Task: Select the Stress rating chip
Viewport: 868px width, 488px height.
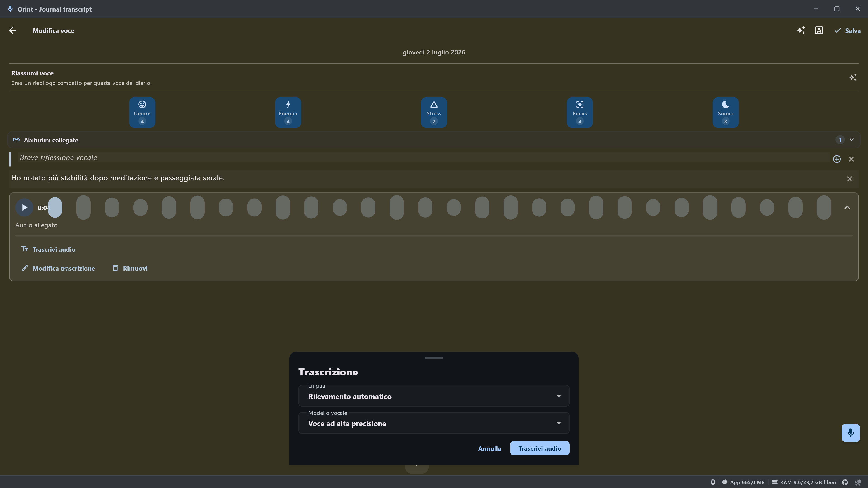Action: tap(434, 113)
